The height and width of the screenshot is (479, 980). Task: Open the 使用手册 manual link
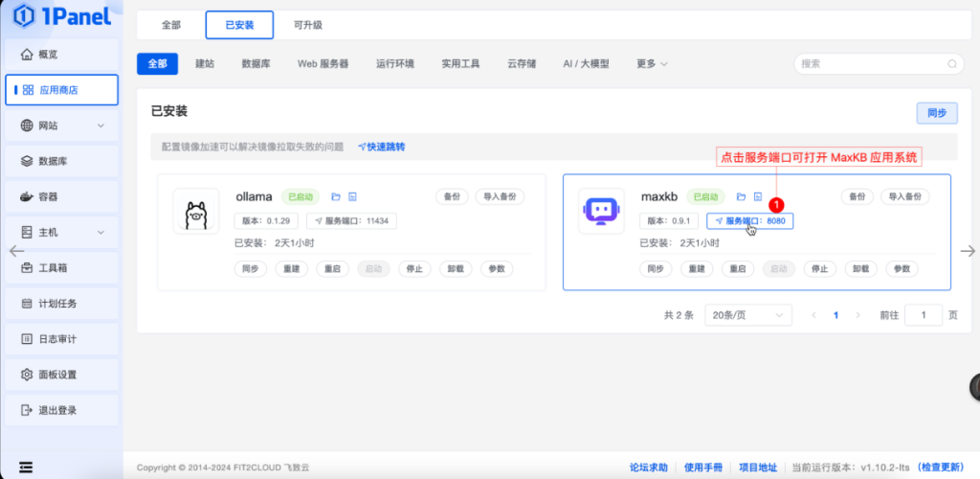703,468
